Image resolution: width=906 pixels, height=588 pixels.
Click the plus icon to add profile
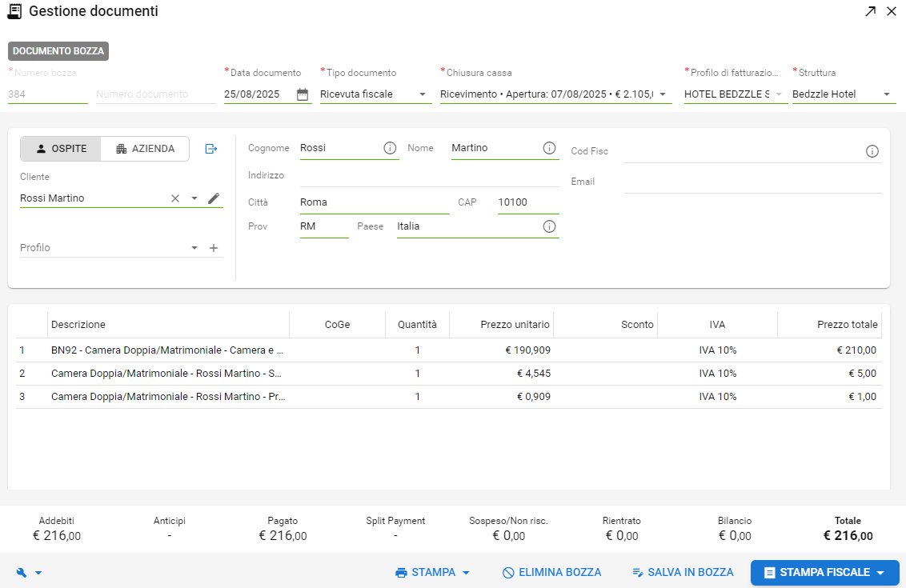coord(214,248)
